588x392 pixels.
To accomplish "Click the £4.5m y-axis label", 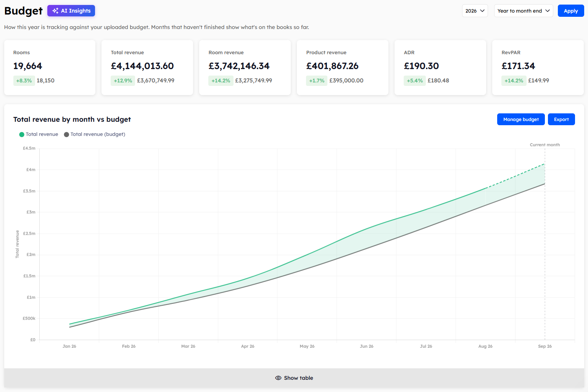I will [x=29, y=148].
